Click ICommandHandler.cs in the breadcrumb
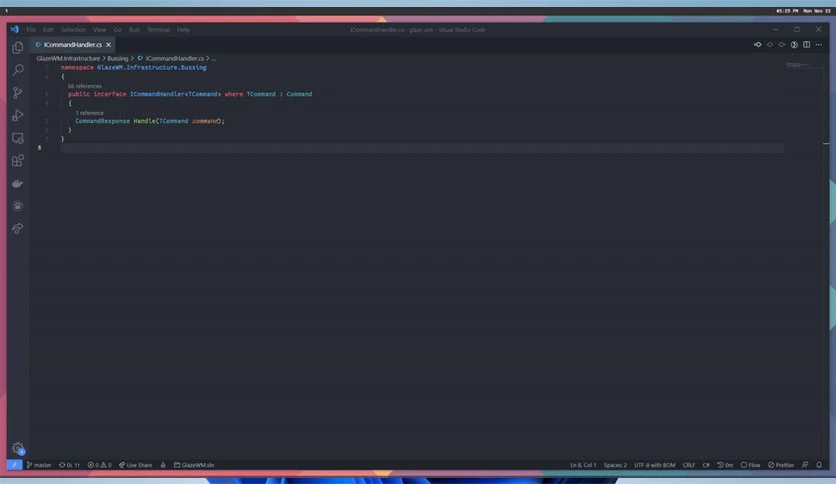The width and height of the screenshot is (836, 484). [171, 59]
